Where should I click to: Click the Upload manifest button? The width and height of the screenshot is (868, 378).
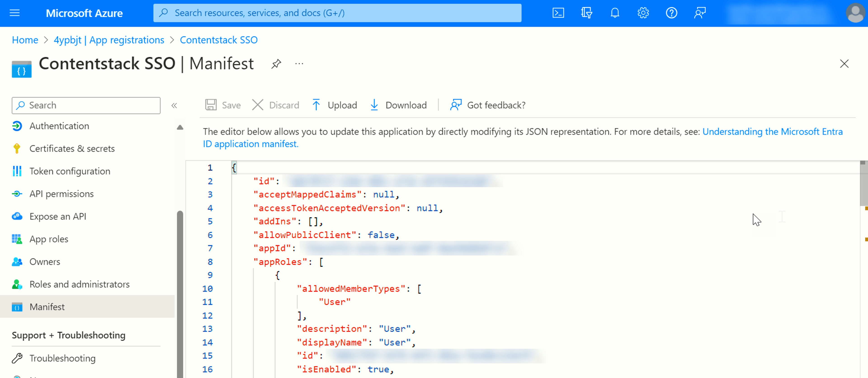(x=334, y=105)
